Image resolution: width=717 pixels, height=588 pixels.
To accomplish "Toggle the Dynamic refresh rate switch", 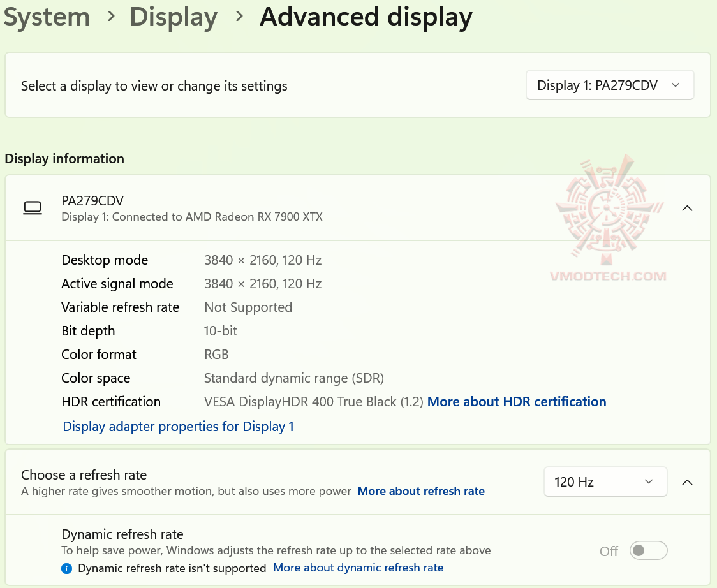I will click(x=648, y=550).
